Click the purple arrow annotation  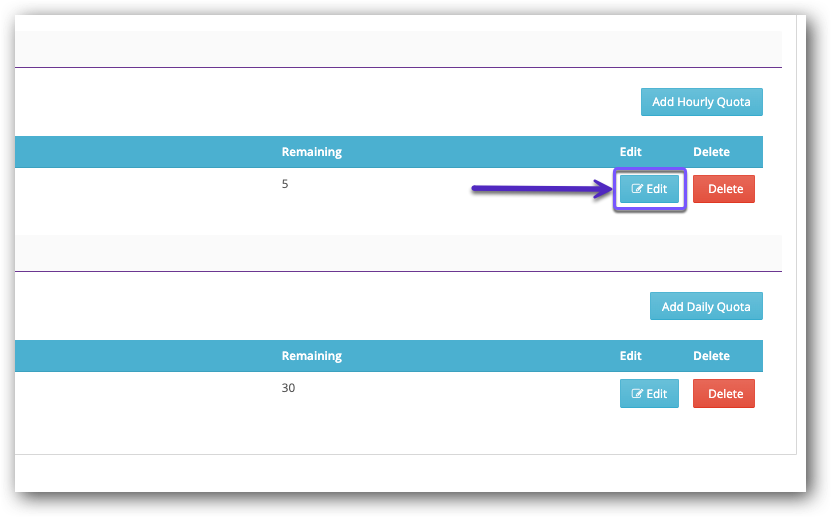point(540,187)
